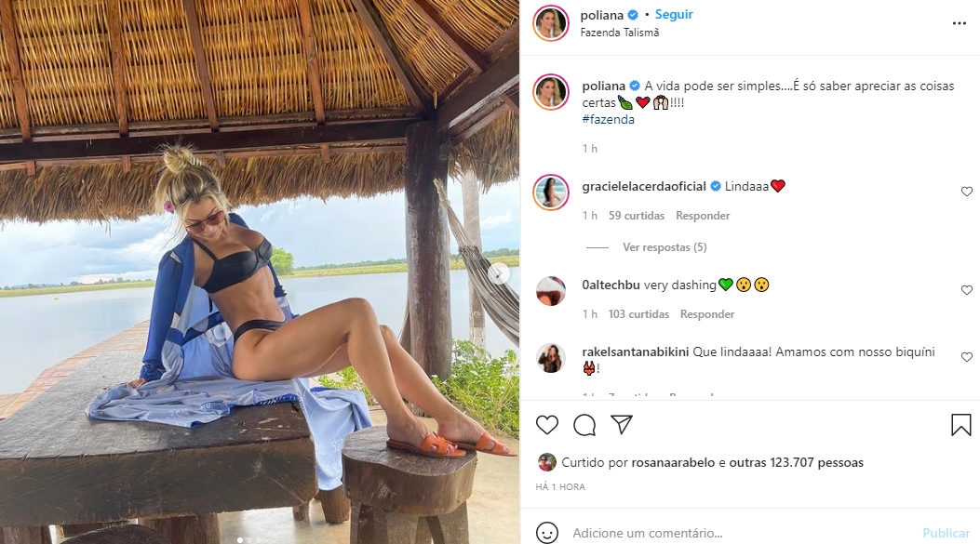The width and height of the screenshot is (980, 544).
Task: Expand Ver respostas (5) replies
Action: click(665, 247)
